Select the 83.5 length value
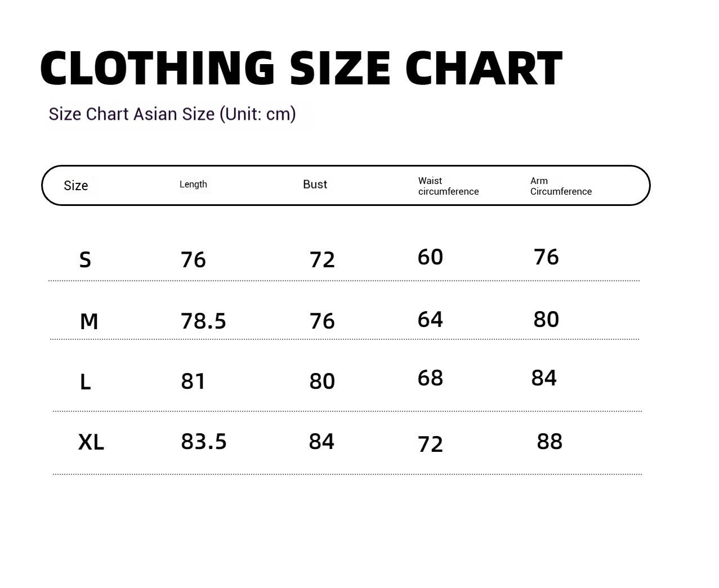This screenshot has height=588, width=719. 203,442
